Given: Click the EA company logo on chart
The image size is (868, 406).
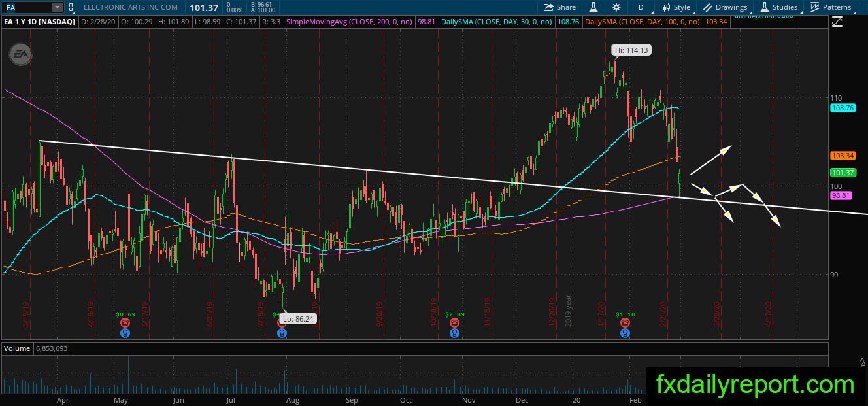Looking at the screenshot, I should point(20,54).
